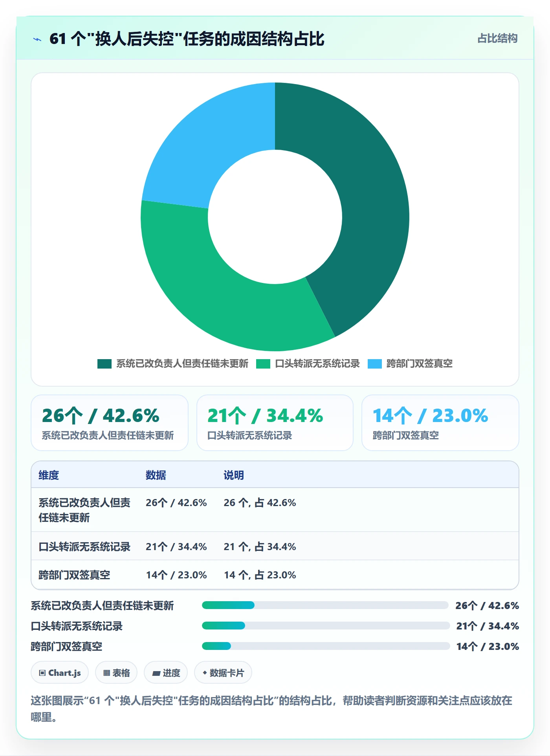Click the large "26个 / 42.6%" stat card value

pyautogui.click(x=101, y=416)
